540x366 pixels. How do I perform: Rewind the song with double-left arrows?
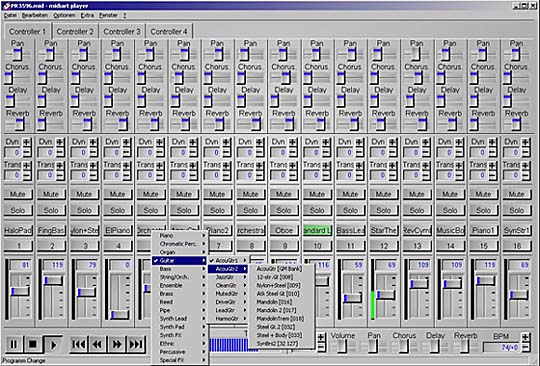click(97, 344)
